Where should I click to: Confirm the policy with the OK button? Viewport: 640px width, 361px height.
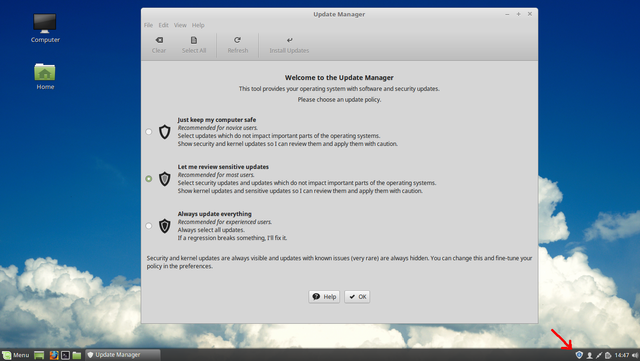(357, 297)
